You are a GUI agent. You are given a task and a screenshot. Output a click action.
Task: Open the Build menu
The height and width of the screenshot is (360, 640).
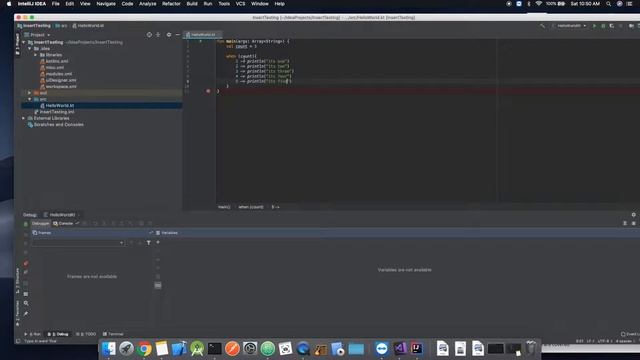(x=192, y=4)
